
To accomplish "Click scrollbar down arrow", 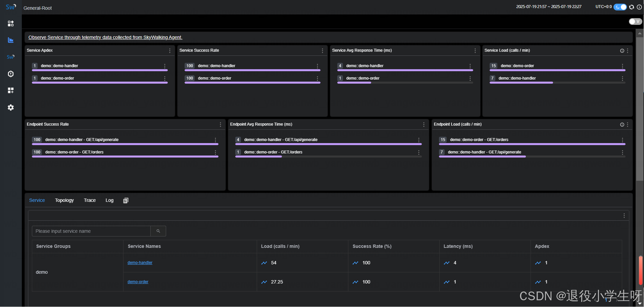I will point(640,304).
